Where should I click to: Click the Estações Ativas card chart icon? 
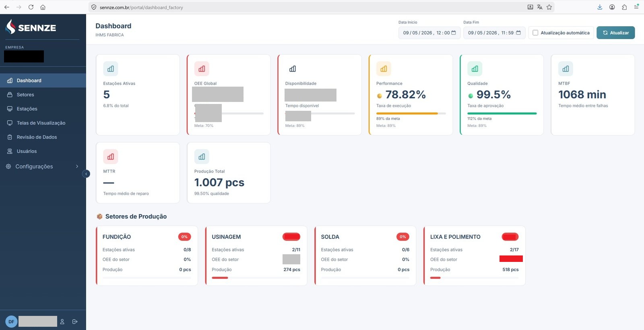tap(111, 69)
